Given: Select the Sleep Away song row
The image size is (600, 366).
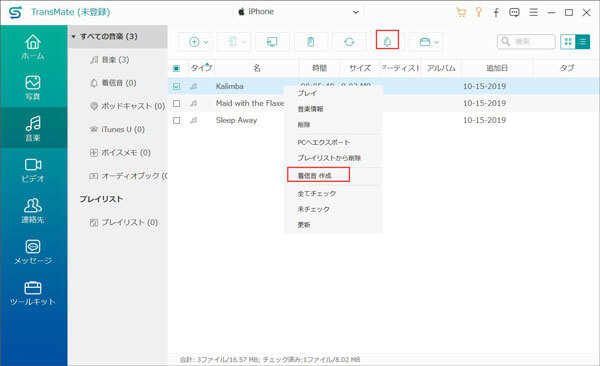Looking at the screenshot, I should (383, 120).
